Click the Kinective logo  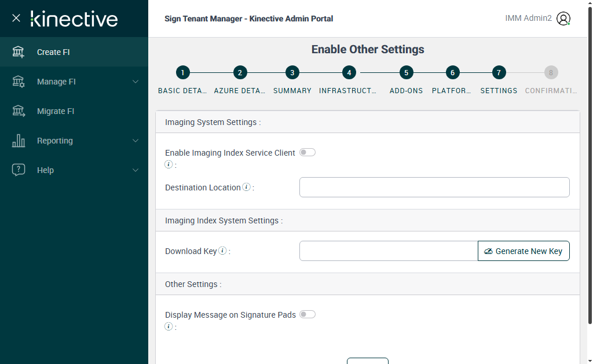[x=74, y=19]
